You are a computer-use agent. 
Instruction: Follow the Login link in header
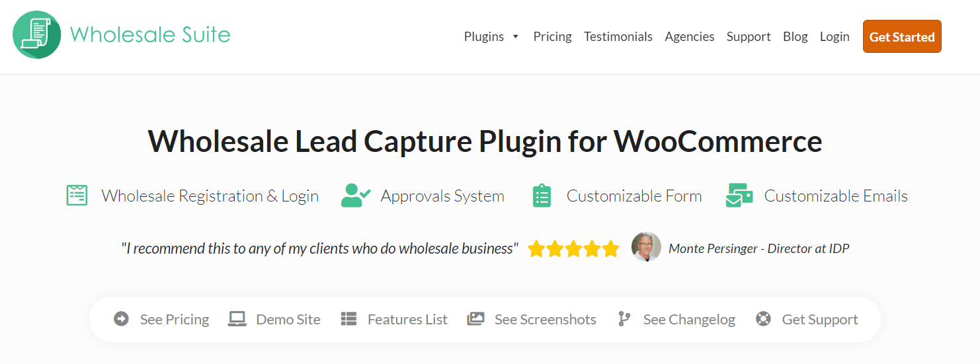835,37
